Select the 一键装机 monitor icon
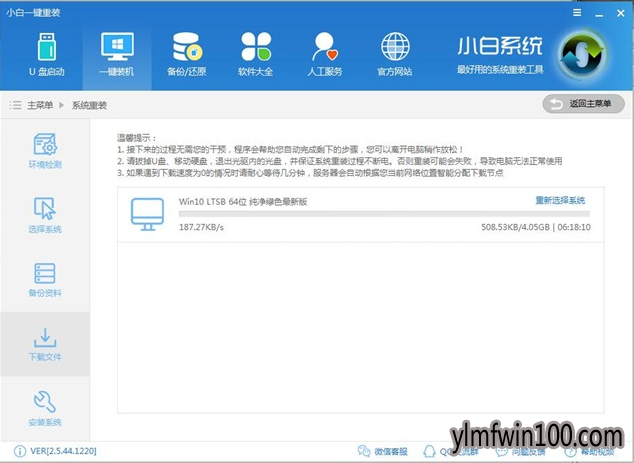Viewport: 634px width, 463px height. coord(117,47)
